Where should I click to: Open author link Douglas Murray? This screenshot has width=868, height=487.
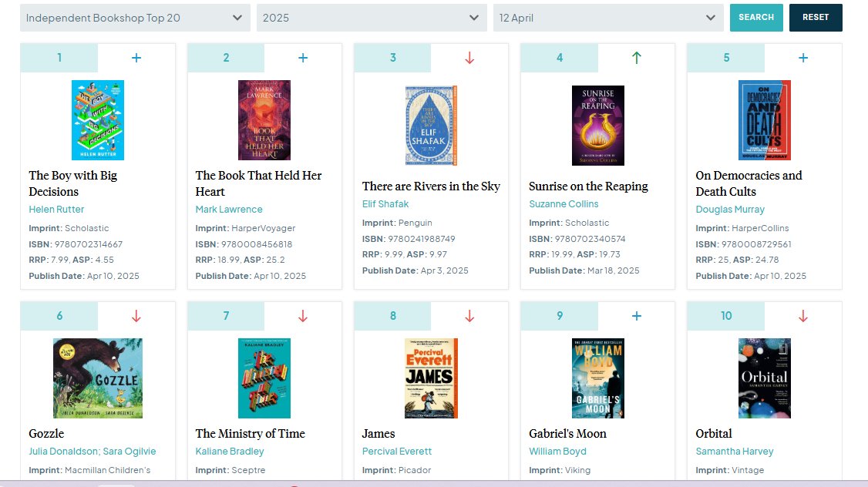[729, 209]
